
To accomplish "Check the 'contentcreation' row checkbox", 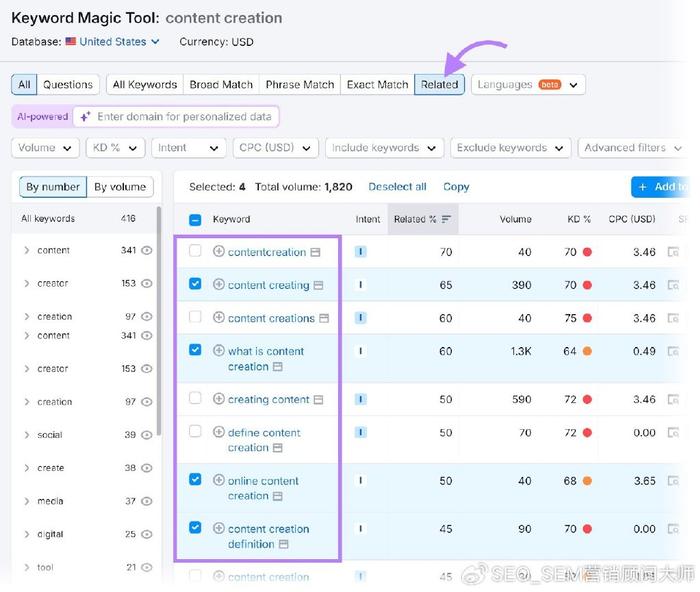I will coord(195,250).
